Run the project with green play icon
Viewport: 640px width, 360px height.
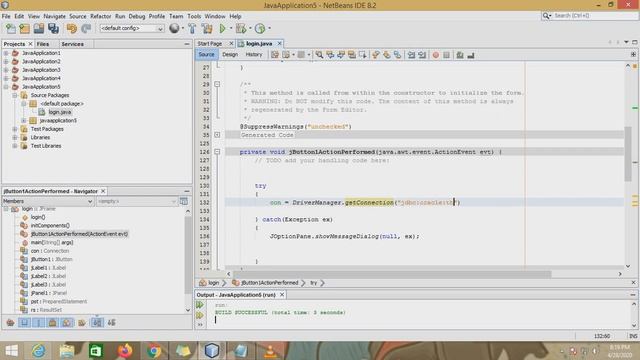tap(222, 28)
